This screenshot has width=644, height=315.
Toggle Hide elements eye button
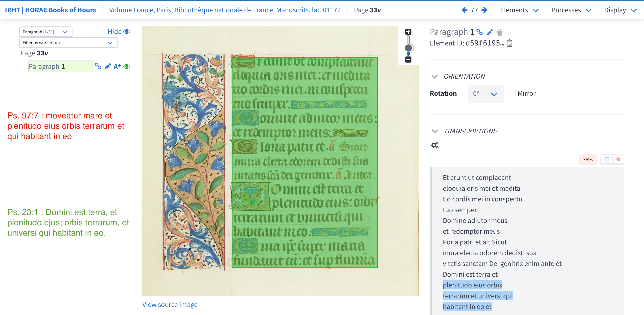coord(119,32)
